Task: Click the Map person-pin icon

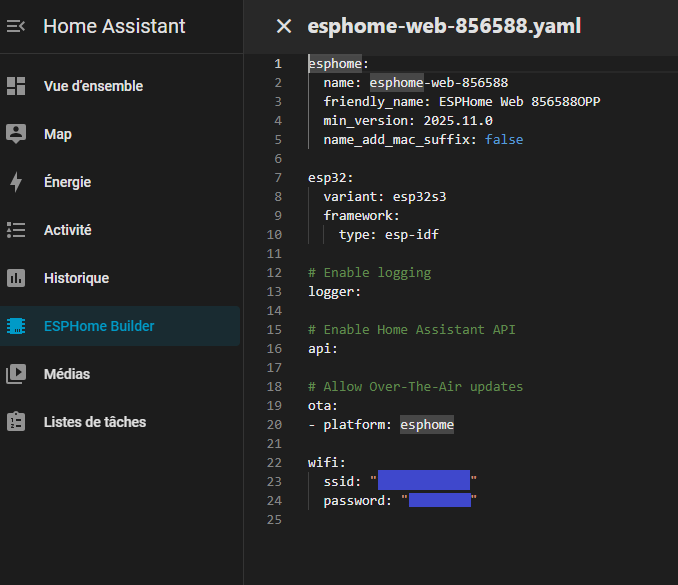Action: coord(16,134)
